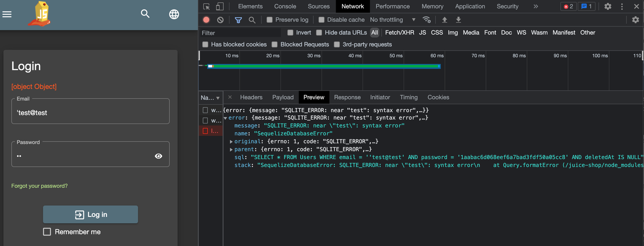Click the import HAR file upload icon
644x246 pixels.
point(444,20)
